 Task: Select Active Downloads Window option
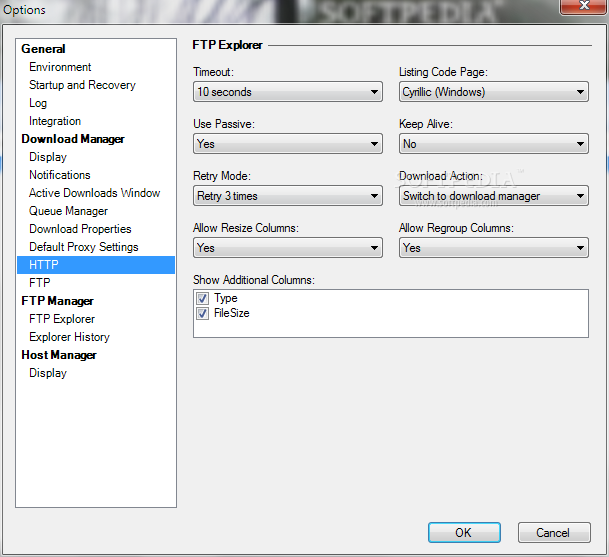point(94,193)
